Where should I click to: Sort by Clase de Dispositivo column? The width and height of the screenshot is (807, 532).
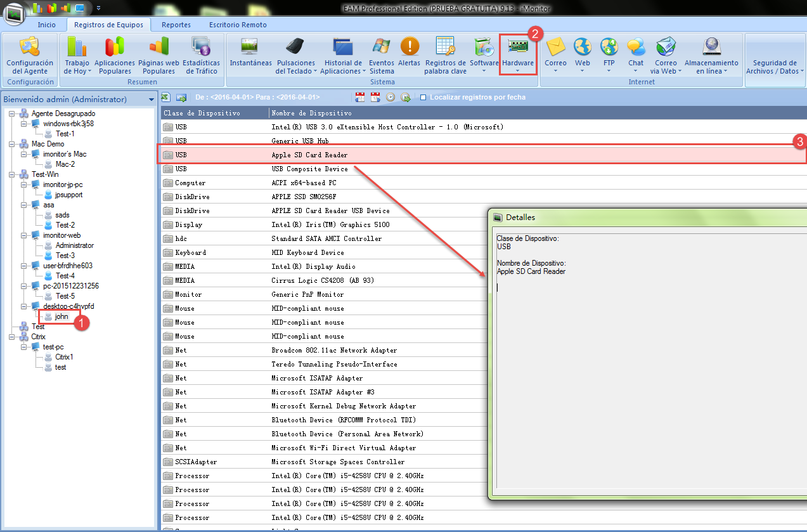214,113
